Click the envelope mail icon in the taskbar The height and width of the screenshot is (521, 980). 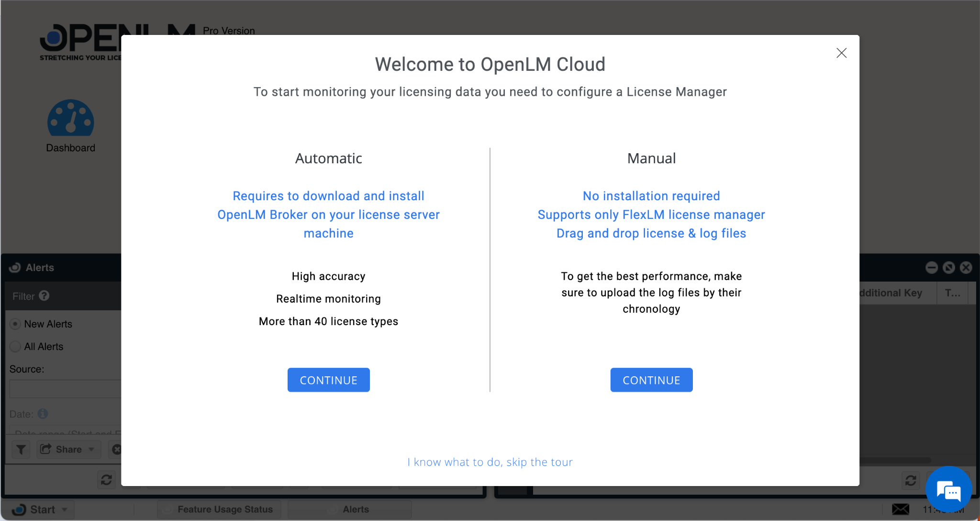901,510
